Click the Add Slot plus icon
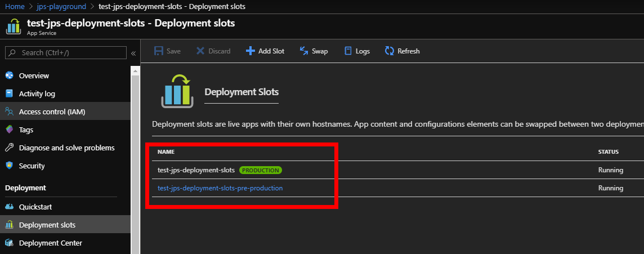 point(251,51)
